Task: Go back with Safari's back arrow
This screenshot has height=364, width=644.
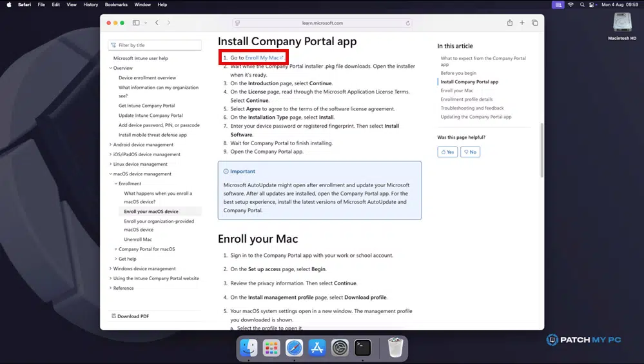Action: [x=157, y=23]
